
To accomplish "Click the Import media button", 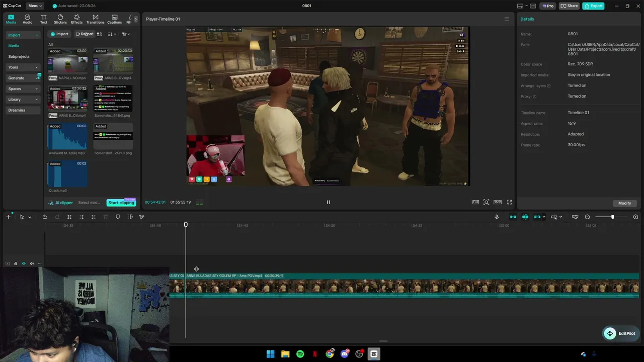I will [59, 34].
